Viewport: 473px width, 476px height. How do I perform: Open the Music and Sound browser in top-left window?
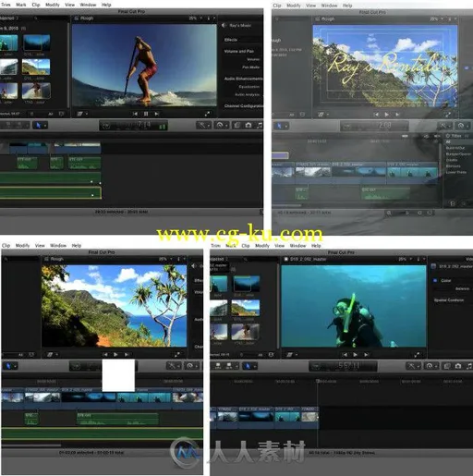[x=260, y=126]
